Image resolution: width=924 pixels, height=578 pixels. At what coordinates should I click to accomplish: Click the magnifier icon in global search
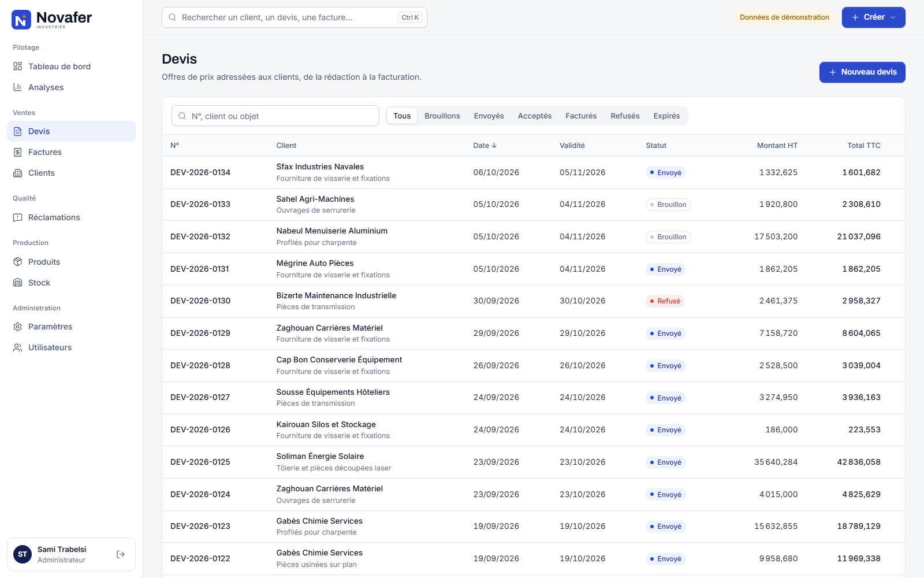point(172,17)
